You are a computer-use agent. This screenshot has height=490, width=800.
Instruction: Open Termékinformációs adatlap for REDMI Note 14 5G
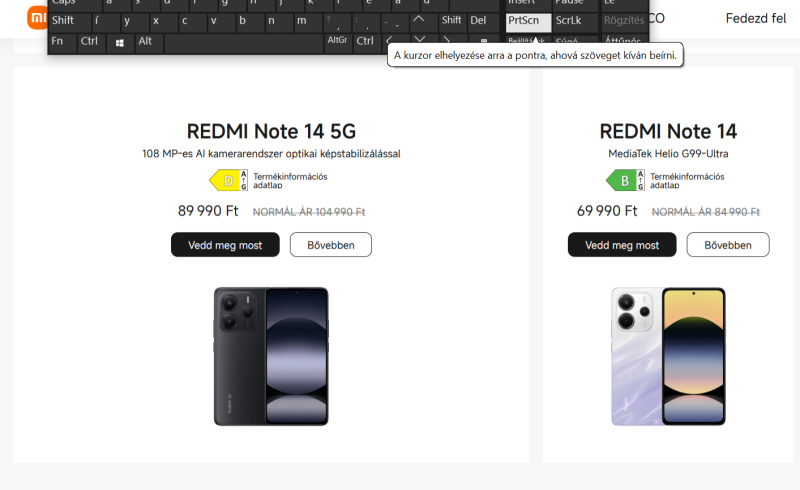[290, 181]
